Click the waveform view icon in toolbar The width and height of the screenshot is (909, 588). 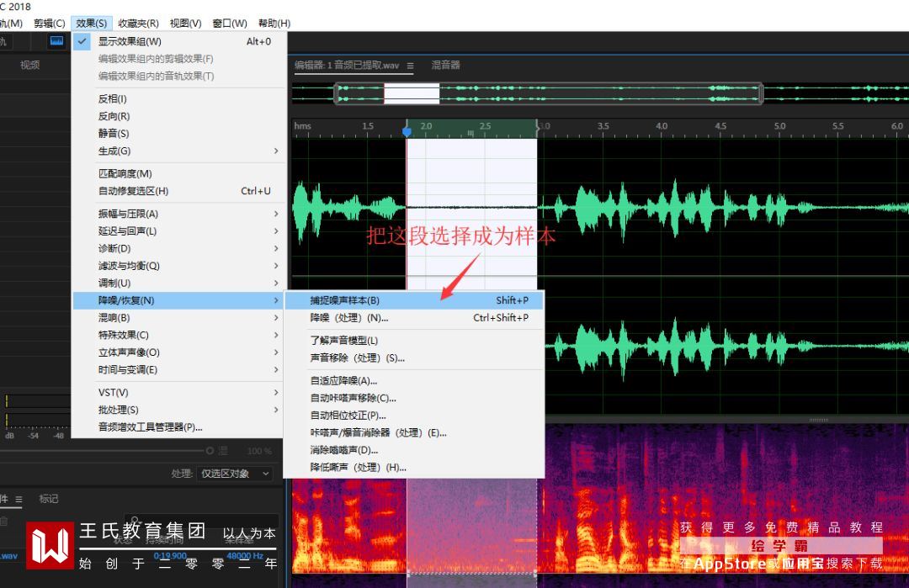pos(57,40)
